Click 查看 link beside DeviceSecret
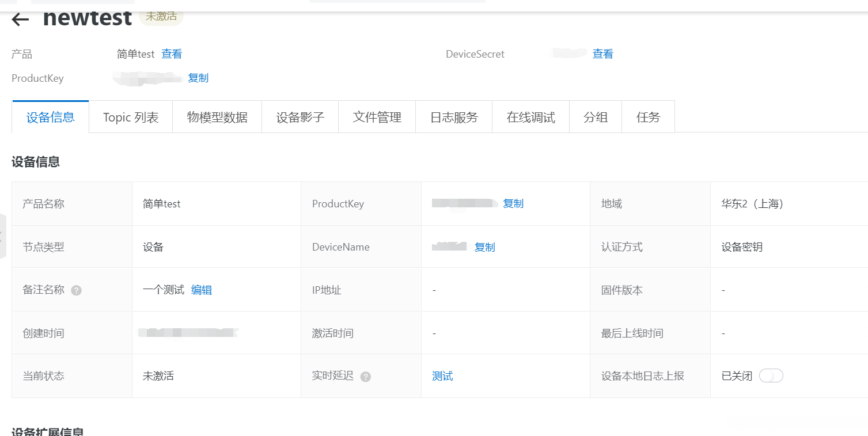 (603, 54)
